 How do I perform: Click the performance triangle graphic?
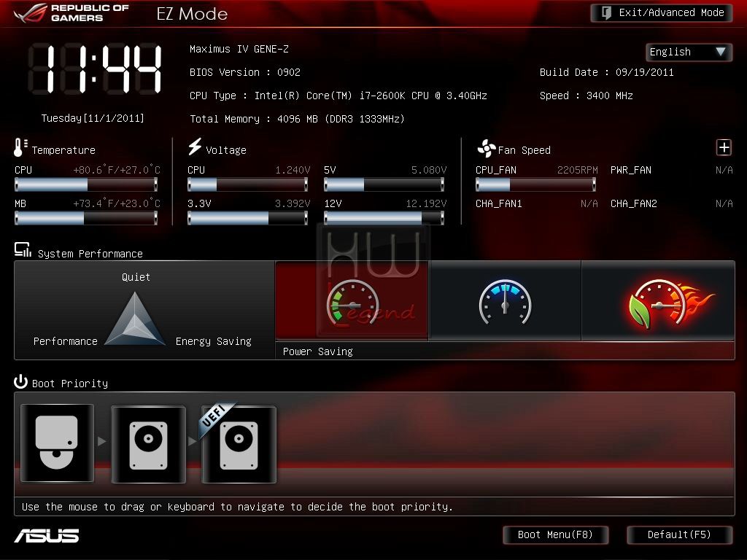[x=135, y=319]
